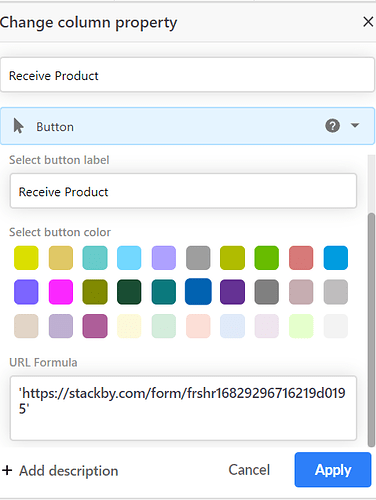Click the URL Formula text box
This screenshot has width=376, height=500.
click(183, 408)
